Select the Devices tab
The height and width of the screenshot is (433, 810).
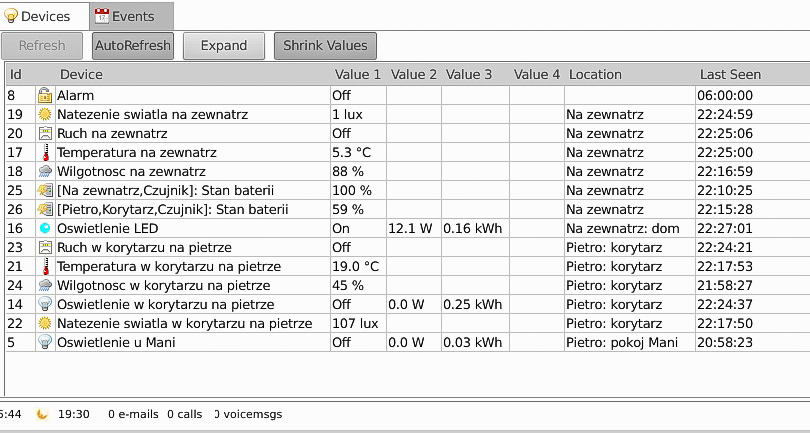pyautogui.click(x=44, y=16)
